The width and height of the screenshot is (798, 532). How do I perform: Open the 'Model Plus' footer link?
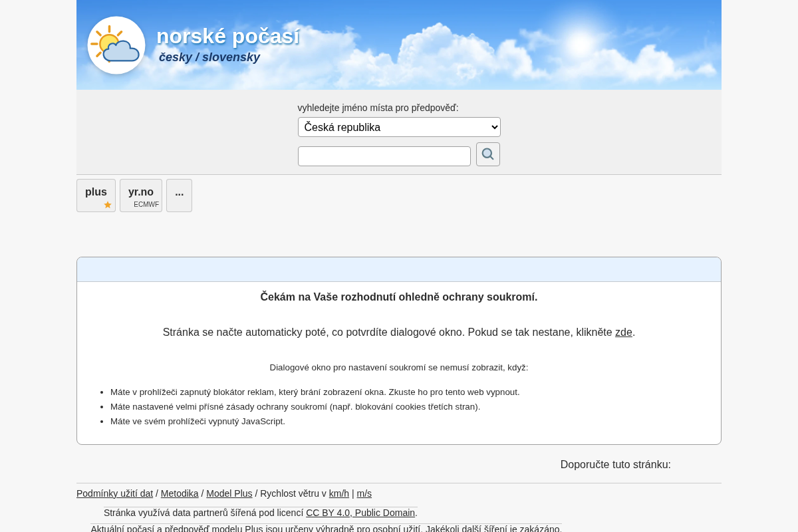tap(229, 493)
